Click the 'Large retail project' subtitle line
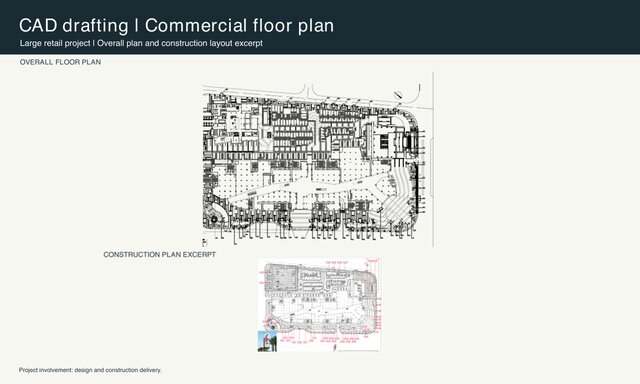Viewport: 640px width, 384px height. pos(141,43)
